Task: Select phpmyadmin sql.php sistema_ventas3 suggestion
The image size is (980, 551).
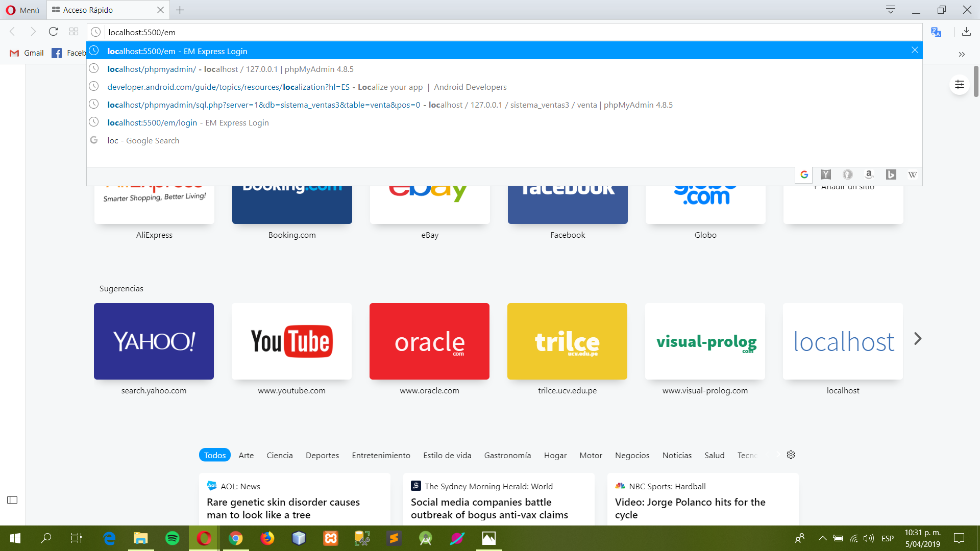Action: (504, 105)
